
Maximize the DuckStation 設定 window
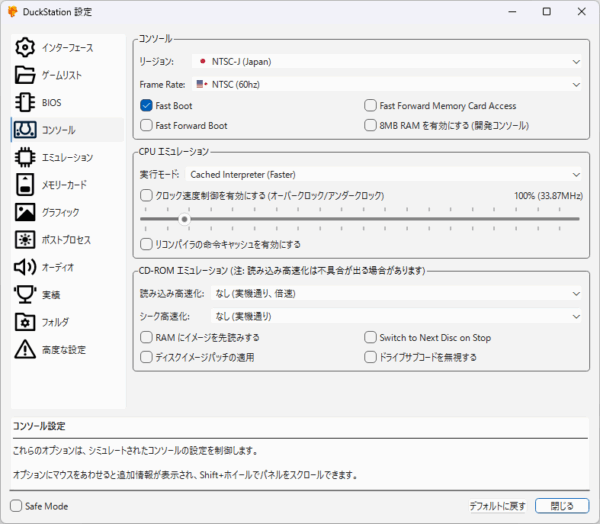[547, 12]
